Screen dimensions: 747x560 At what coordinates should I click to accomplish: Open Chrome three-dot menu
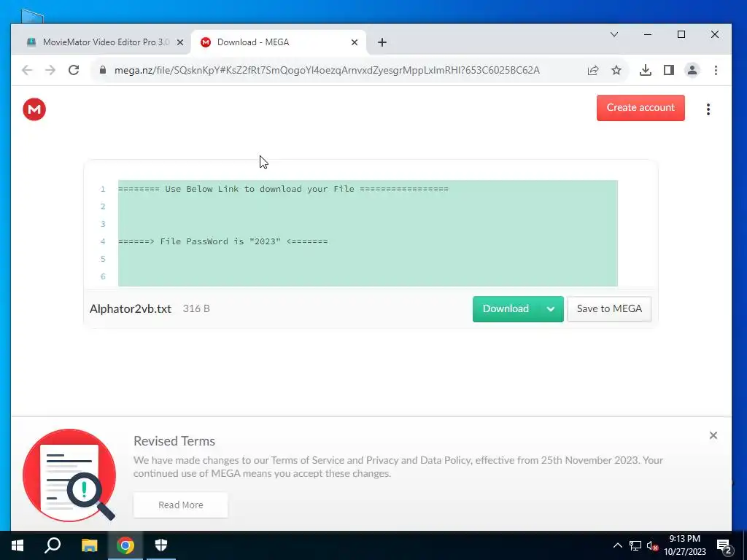pyautogui.click(x=716, y=71)
